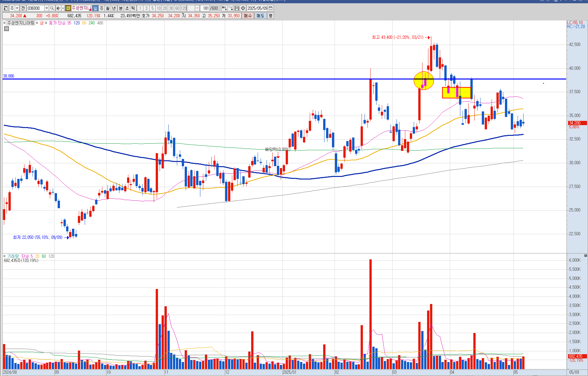Click the 종가 단순 moving average legend label
Screen dimensions: 588x376
[57, 23]
